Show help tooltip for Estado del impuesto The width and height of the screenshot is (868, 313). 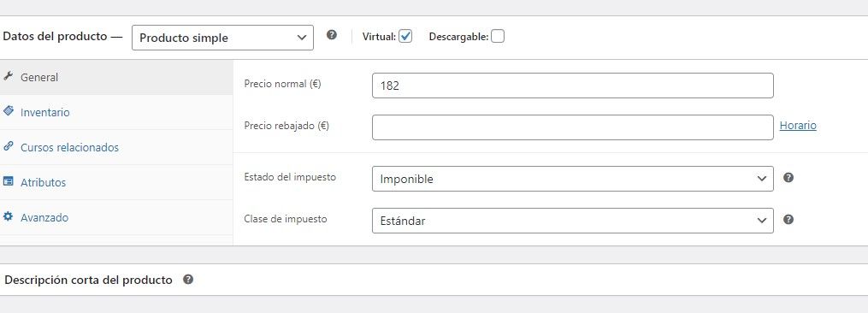click(x=788, y=178)
